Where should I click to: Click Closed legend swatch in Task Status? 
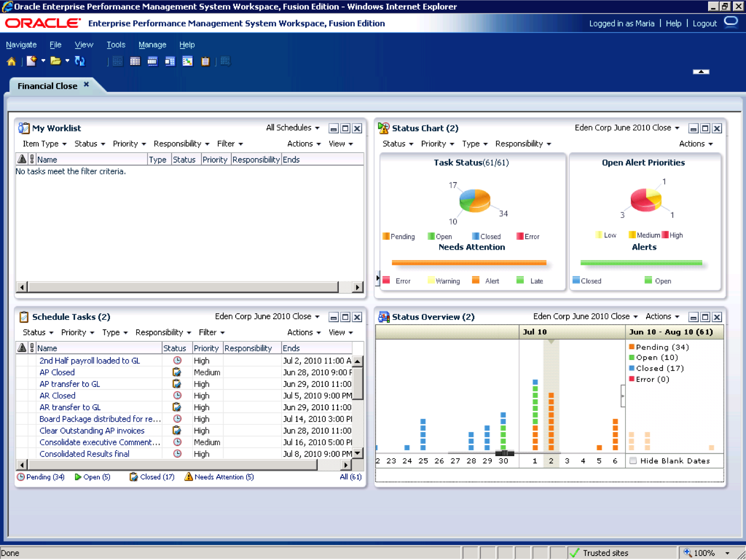[x=475, y=236]
